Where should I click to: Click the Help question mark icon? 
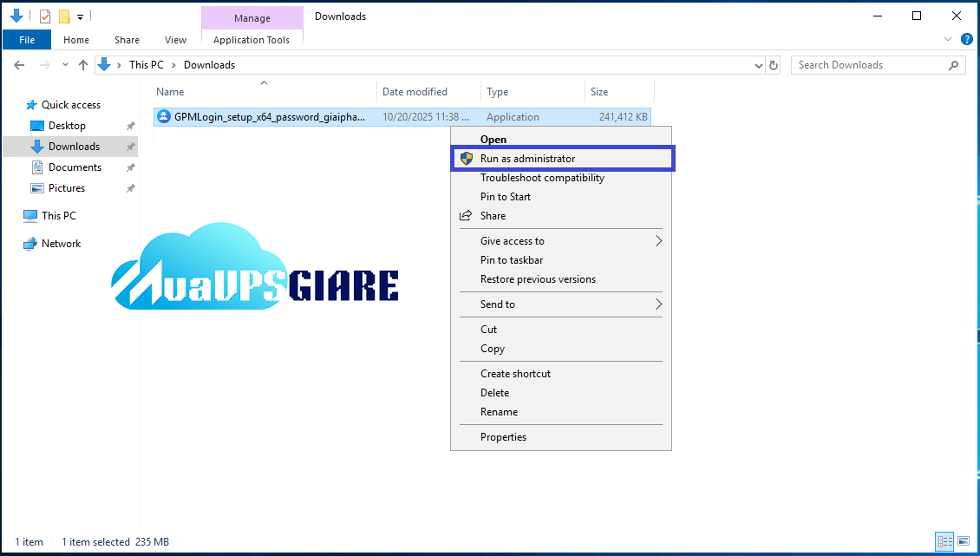[967, 39]
